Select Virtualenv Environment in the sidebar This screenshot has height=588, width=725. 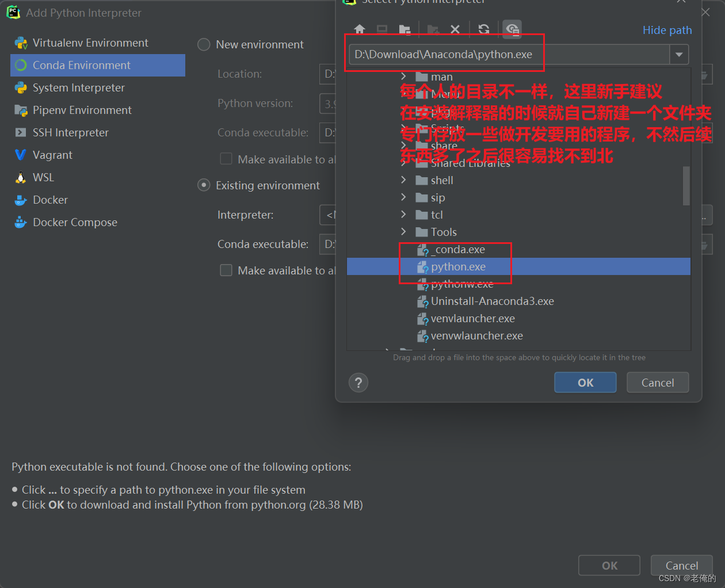(98, 43)
